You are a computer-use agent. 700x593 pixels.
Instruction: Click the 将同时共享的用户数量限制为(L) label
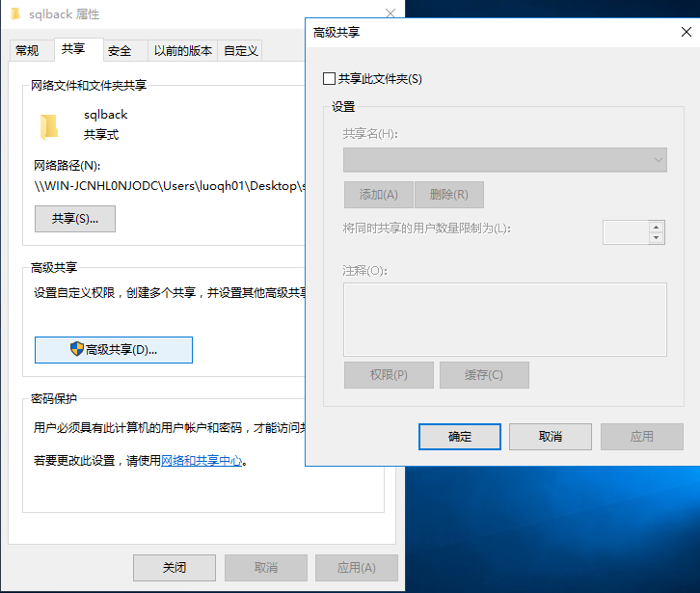click(427, 229)
